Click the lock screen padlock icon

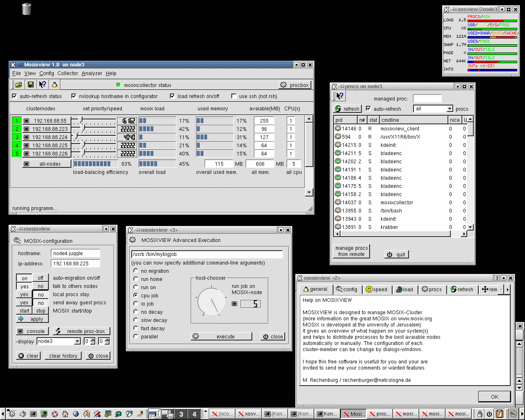coord(479,414)
